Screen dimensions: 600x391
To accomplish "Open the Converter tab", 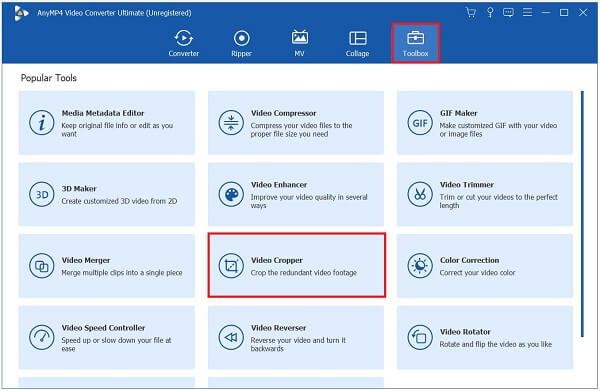I will point(184,43).
